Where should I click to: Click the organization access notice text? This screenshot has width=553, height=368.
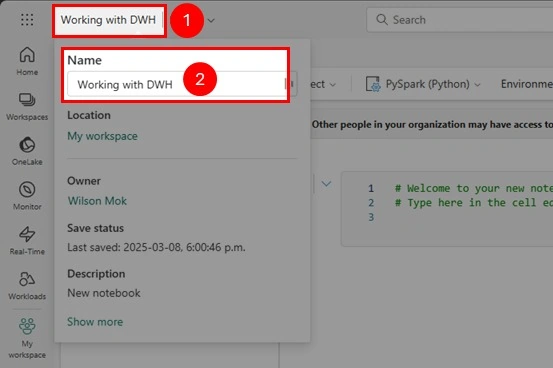pyautogui.click(x=432, y=125)
